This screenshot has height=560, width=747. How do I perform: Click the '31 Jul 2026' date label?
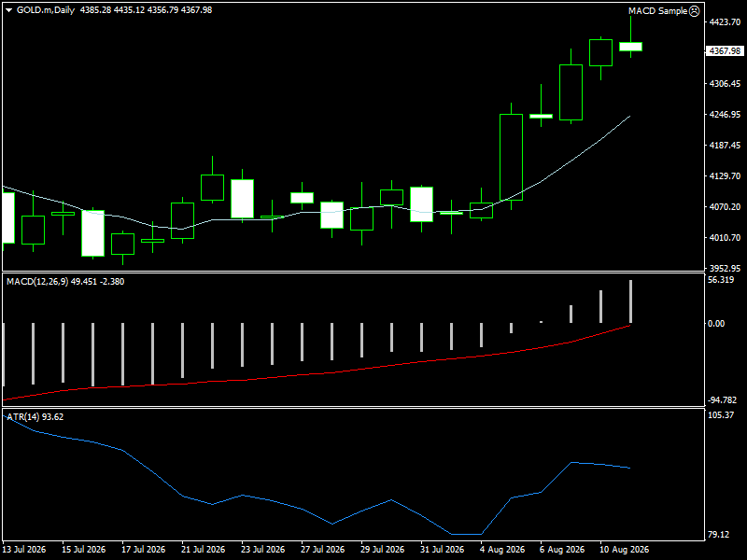point(442,550)
